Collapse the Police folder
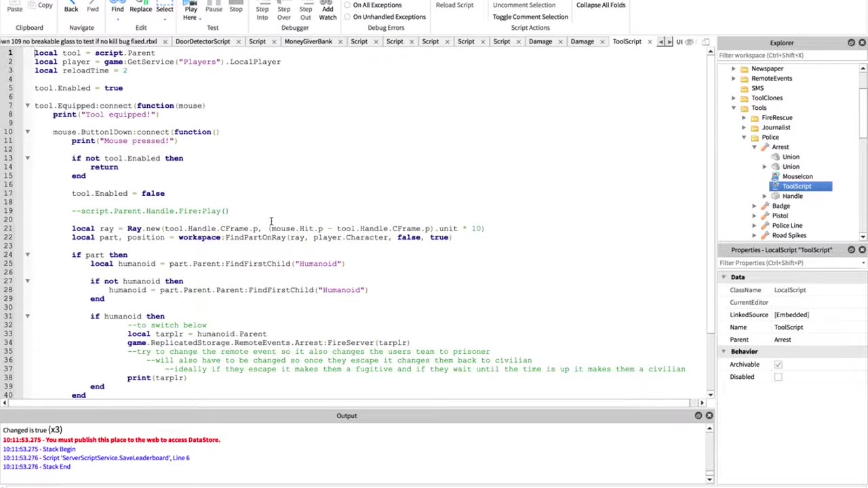This screenshot has height=488, width=868. pos(744,138)
